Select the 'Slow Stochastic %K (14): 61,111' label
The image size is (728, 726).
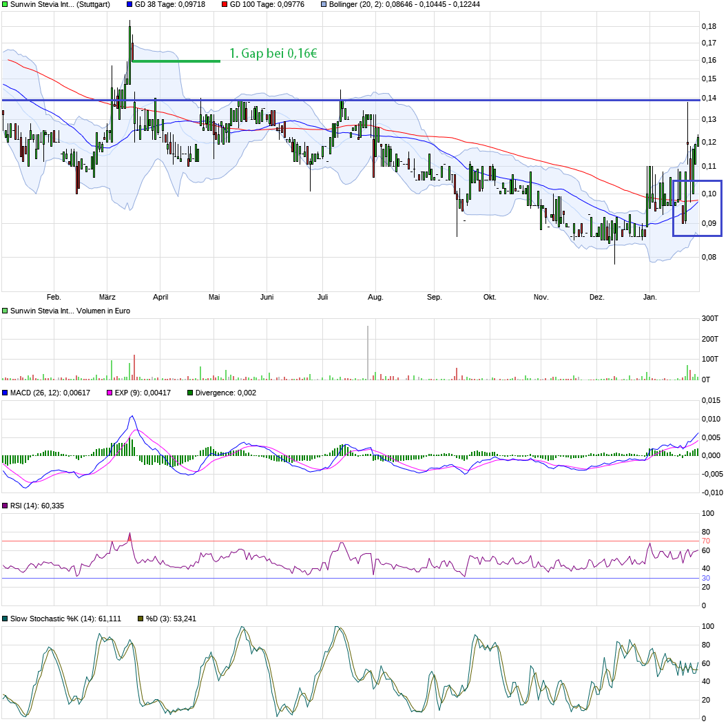coord(65,619)
